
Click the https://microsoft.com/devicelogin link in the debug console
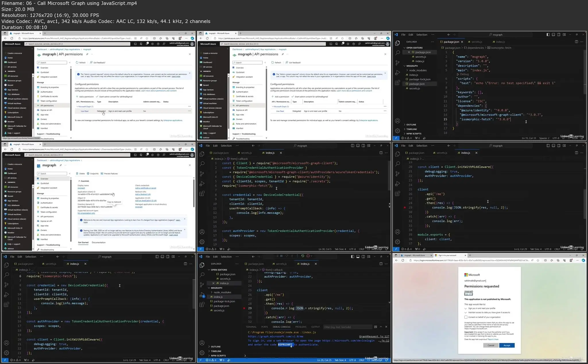[x=348, y=341]
